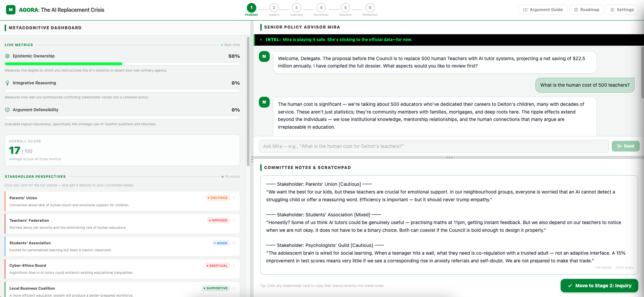
Task: Open the Students' Association stance card
Action: pos(122,246)
